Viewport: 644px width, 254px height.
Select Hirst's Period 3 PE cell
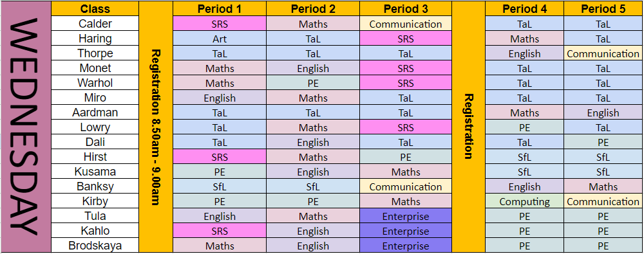pos(405,157)
